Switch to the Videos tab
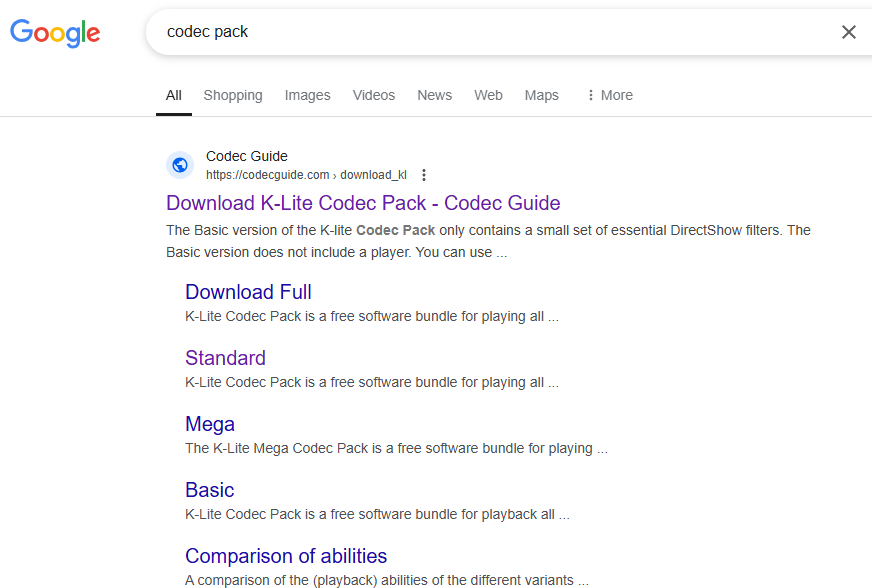Viewport: 872px width, 588px height. (374, 95)
